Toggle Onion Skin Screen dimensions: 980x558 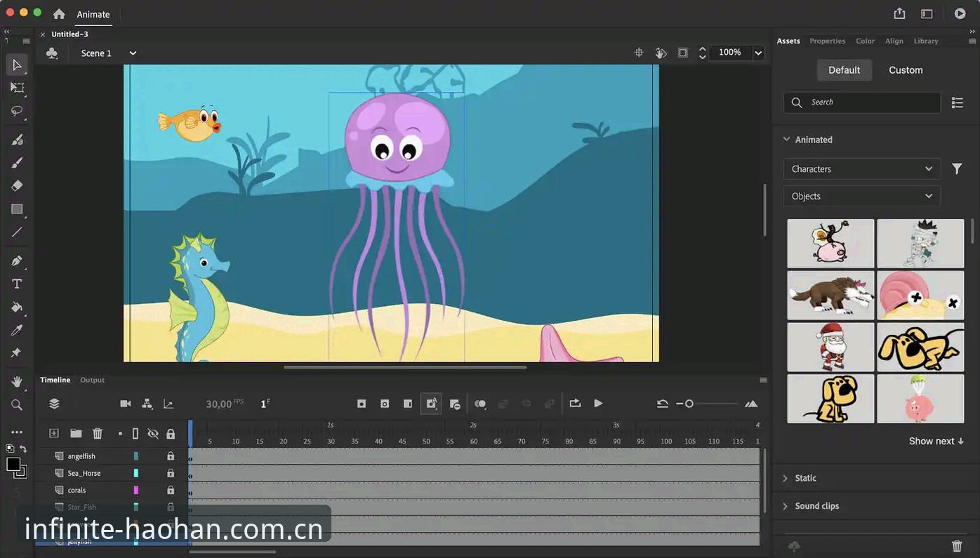480,404
